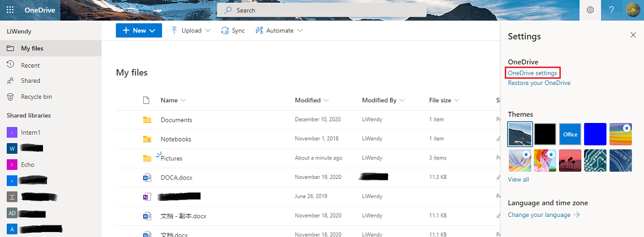Click the Notebooks shared folder icon
Image resolution: width=644 pixels, height=237 pixels.
click(146, 139)
